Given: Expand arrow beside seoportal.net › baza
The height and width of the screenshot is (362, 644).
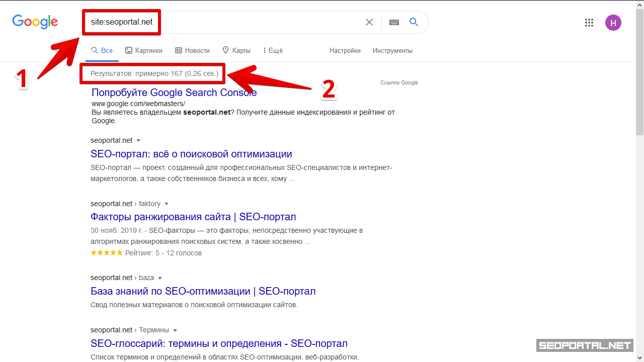Looking at the screenshot, I should (x=160, y=278).
